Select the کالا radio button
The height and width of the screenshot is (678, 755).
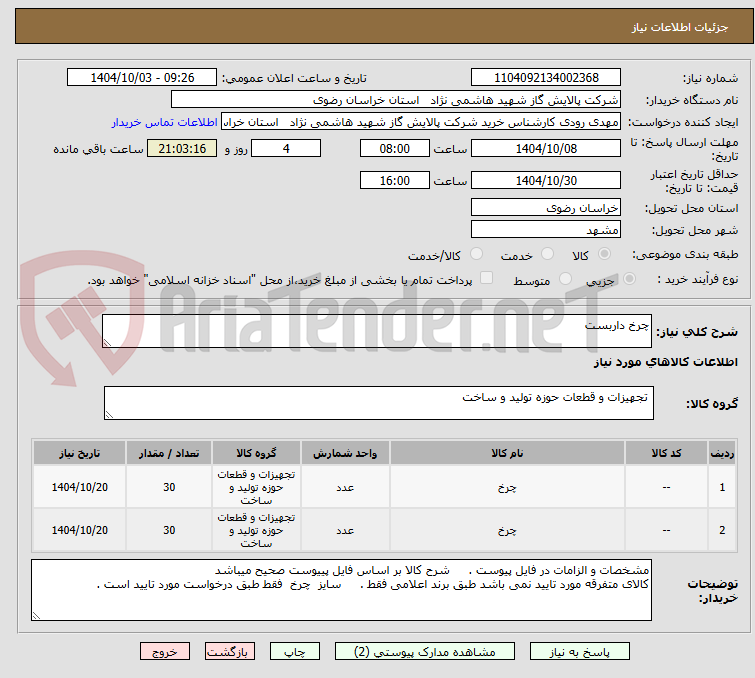(x=604, y=254)
